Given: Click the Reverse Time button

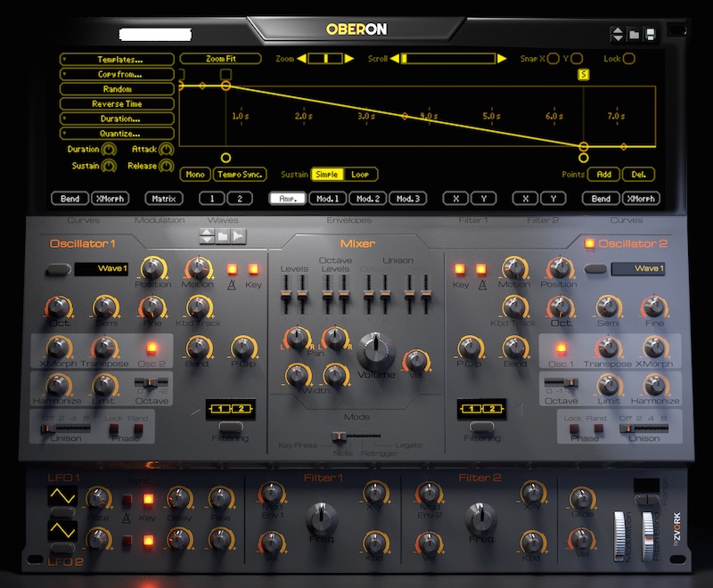Looking at the screenshot, I should (x=117, y=103).
